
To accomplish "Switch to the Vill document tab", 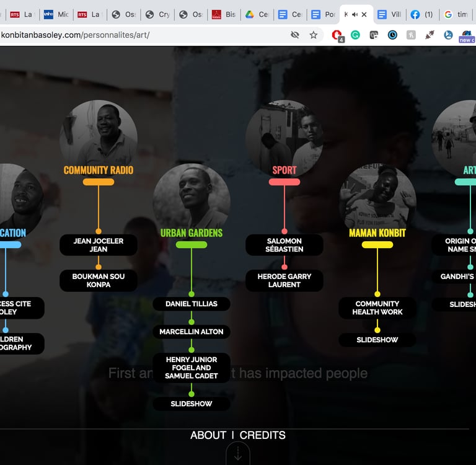I will [x=389, y=14].
